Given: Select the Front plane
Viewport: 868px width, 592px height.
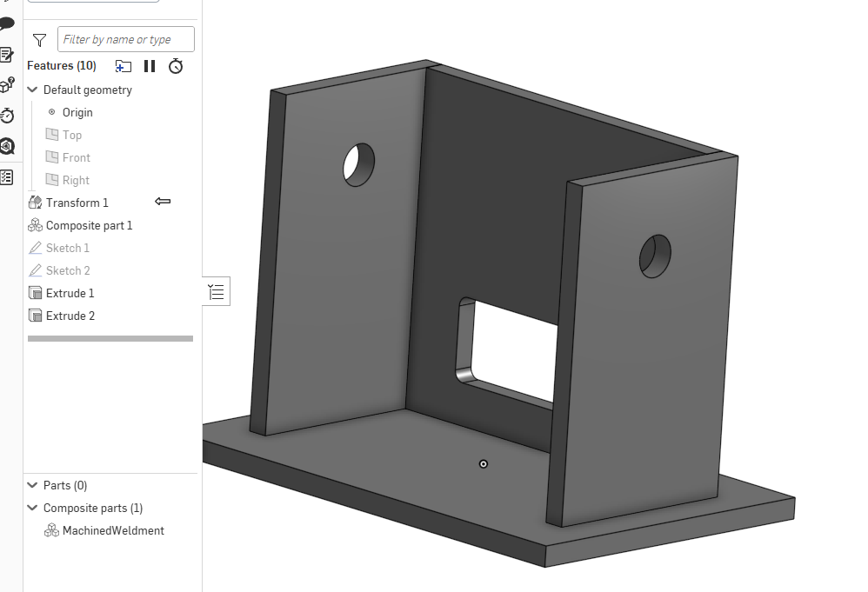Looking at the screenshot, I should pyautogui.click(x=76, y=157).
